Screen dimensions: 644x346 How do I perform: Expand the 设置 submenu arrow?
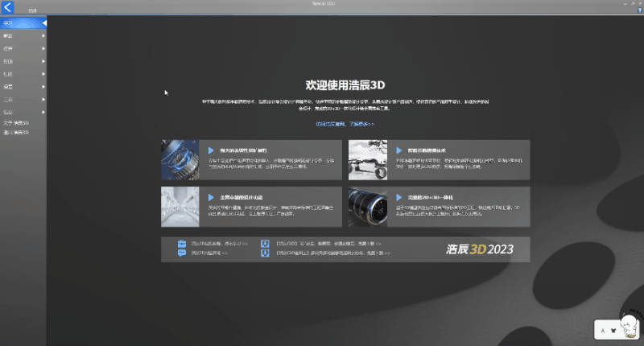click(x=43, y=87)
